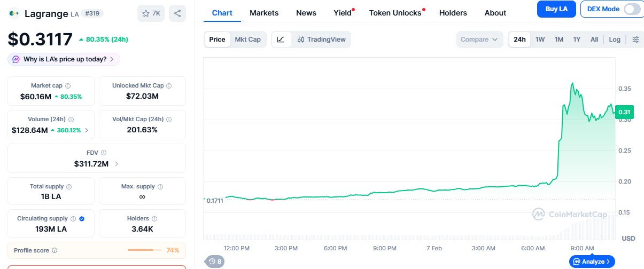Open the Holders tab

[x=453, y=13]
